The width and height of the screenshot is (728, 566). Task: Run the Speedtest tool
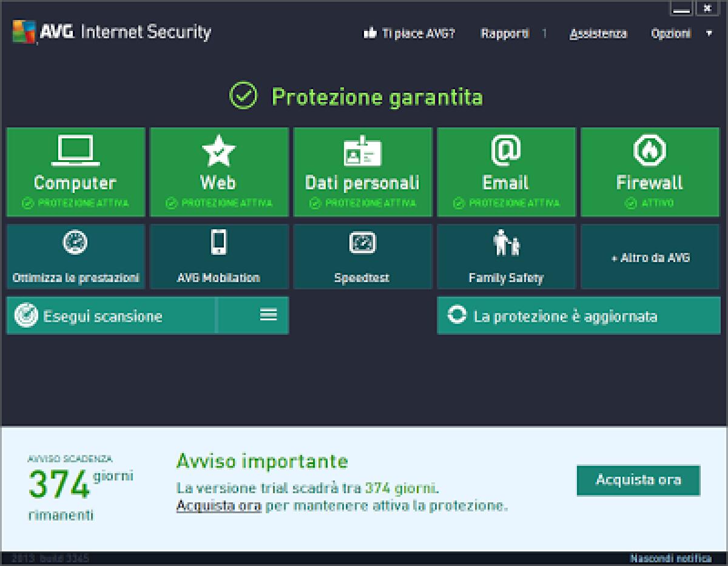pos(363,256)
